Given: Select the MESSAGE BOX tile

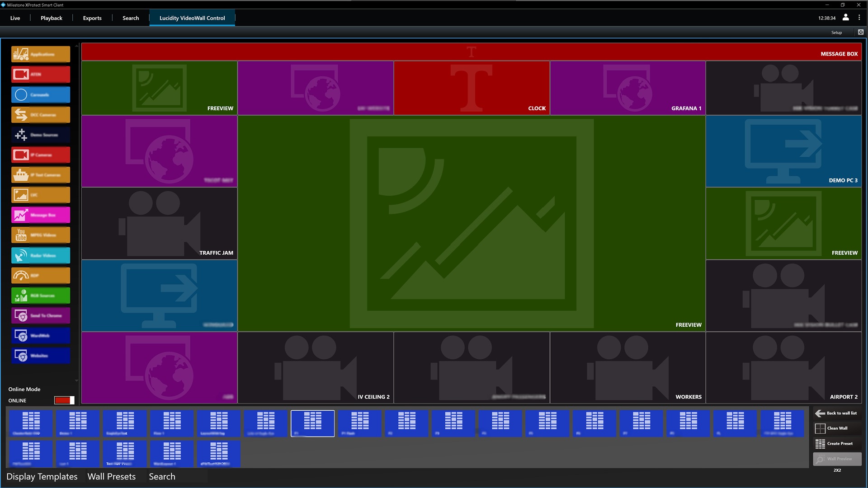Looking at the screenshot, I should pyautogui.click(x=472, y=52).
